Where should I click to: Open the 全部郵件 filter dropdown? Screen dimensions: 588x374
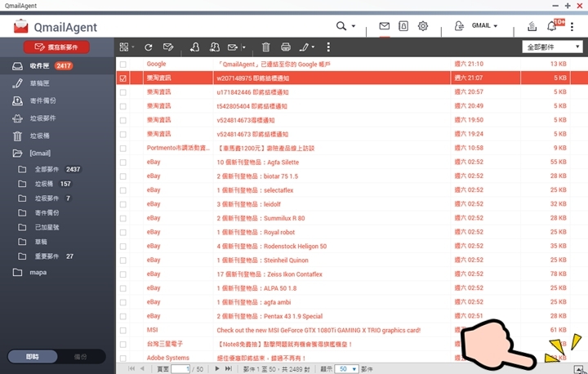coord(552,47)
